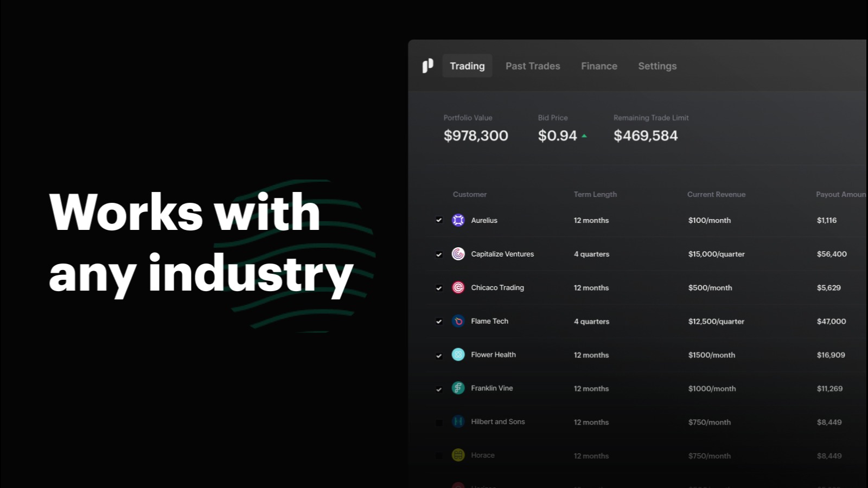Select the Trading tab
This screenshot has width=868, height=488.
click(x=467, y=66)
